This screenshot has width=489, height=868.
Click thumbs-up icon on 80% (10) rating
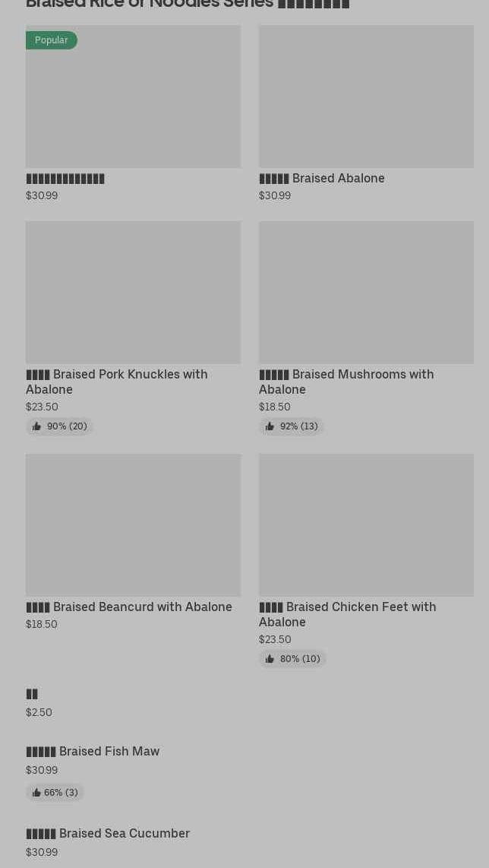click(270, 659)
